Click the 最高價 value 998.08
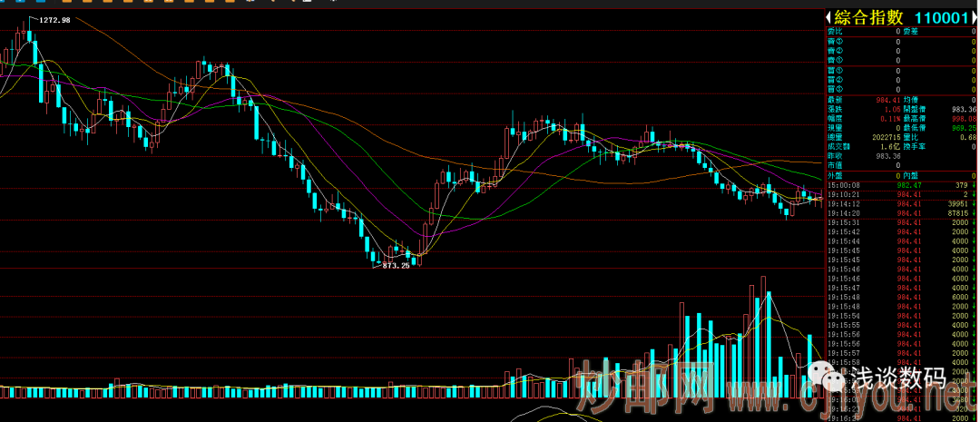 pyautogui.click(x=964, y=118)
